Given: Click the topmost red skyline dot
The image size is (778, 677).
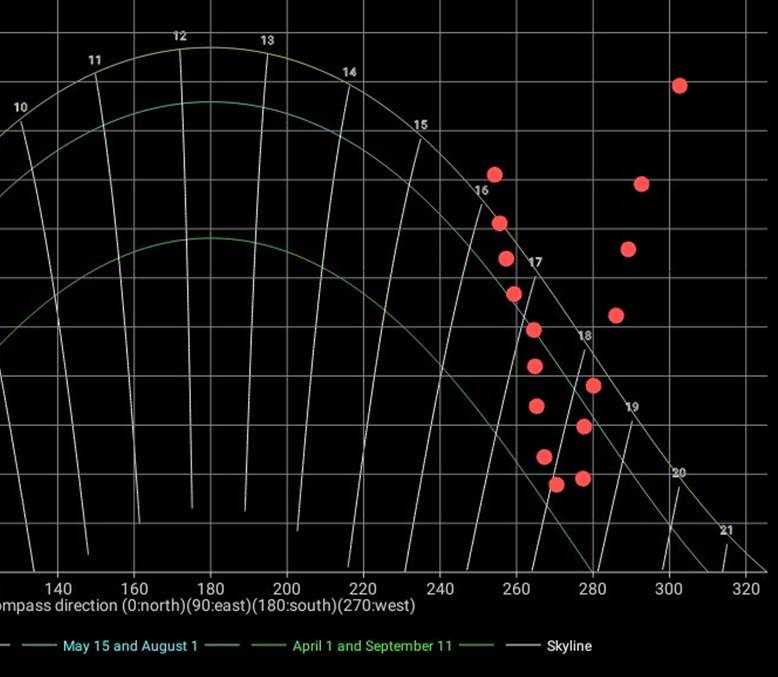Looking at the screenshot, I should [x=679, y=86].
